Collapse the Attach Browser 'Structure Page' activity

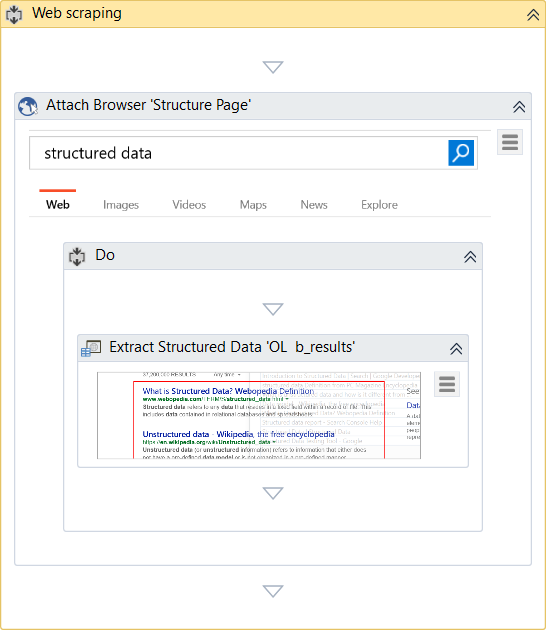[519, 107]
